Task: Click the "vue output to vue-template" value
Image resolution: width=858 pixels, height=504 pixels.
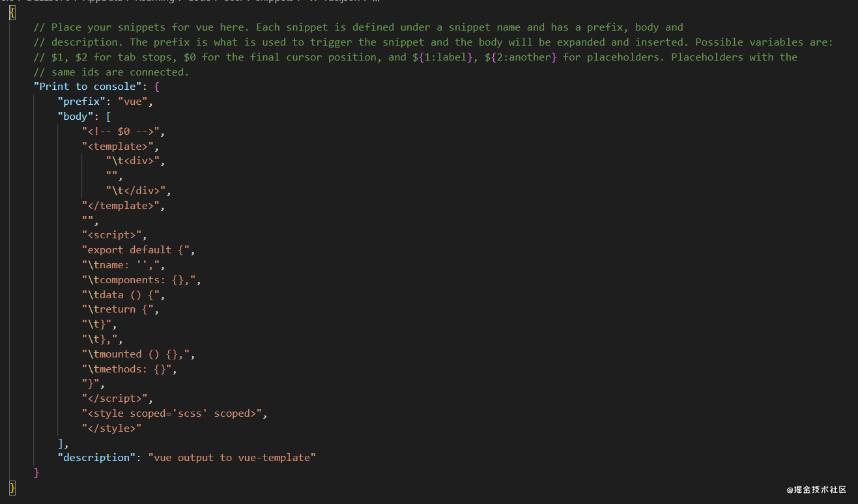Action: [232, 458]
